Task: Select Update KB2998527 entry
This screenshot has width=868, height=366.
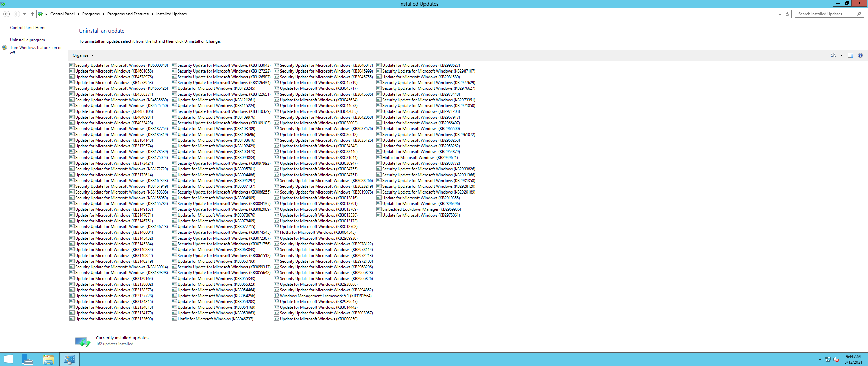Action: coord(418,65)
